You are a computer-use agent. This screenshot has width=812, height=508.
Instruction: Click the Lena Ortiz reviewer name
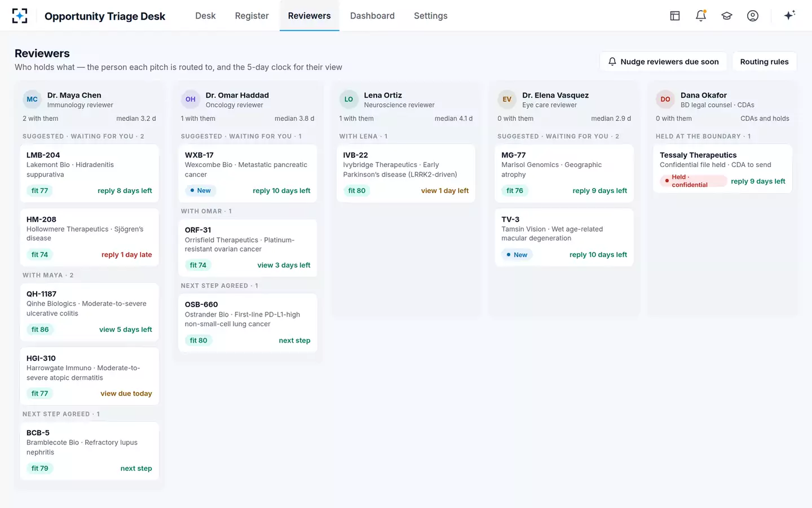pyautogui.click(x=383, y=95)
